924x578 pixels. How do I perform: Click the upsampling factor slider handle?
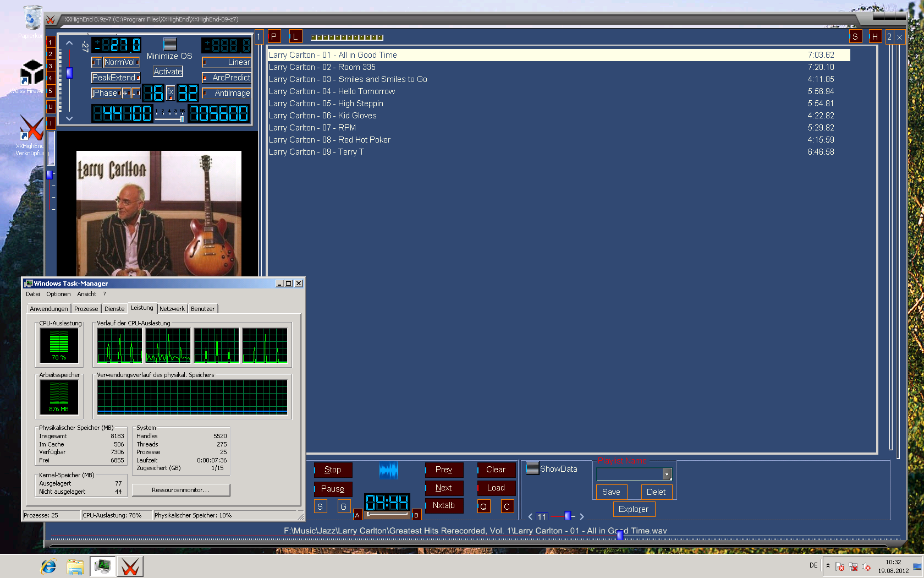click(x=182, y=118)
